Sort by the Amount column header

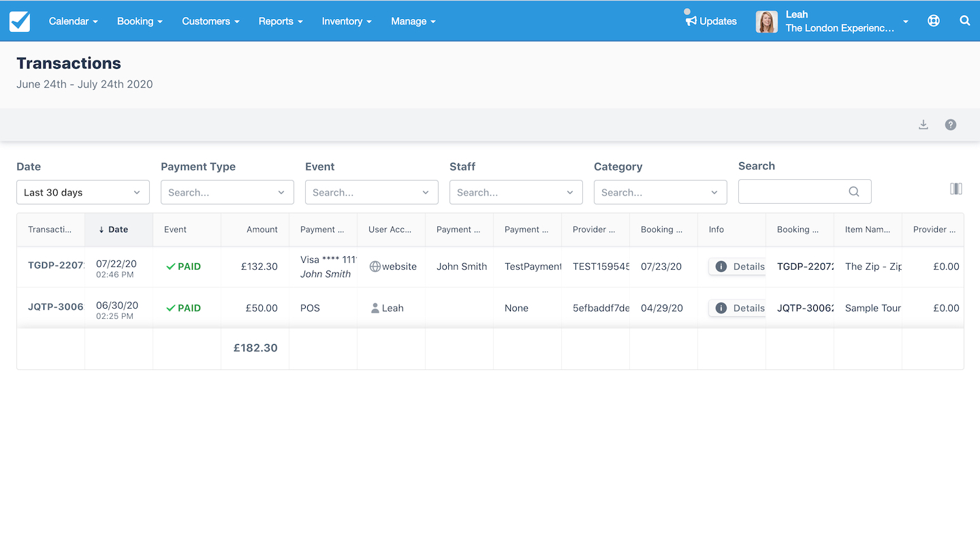pos(255,230)
